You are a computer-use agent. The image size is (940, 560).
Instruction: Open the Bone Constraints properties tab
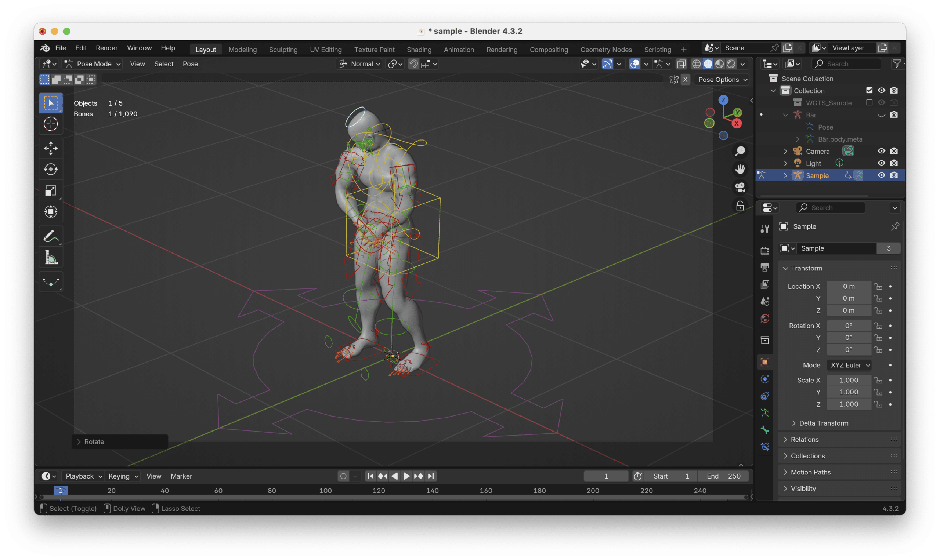[765, 447]
